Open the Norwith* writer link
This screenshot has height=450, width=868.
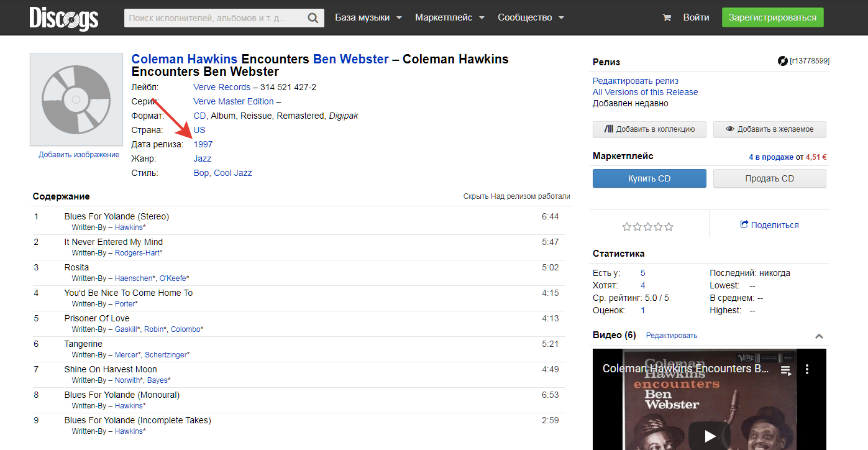(x=129, y=380)
